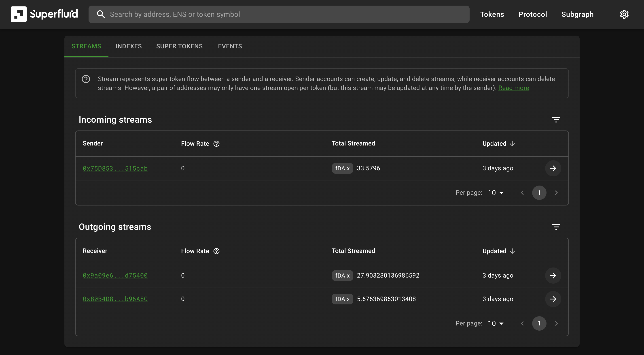
Task: Click the Incoming streams heading
Action: (x=115, y=120)
